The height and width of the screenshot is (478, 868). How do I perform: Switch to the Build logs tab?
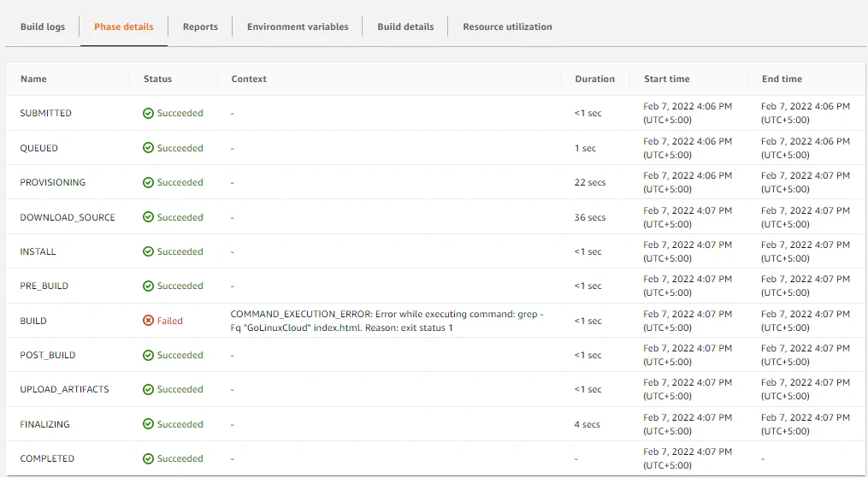[43, 27]
